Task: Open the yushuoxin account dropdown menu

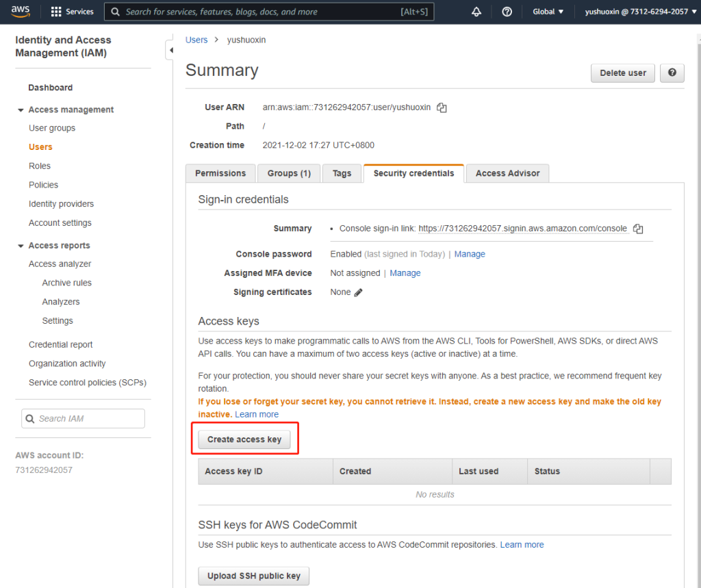Action: [x=639, y=12]
